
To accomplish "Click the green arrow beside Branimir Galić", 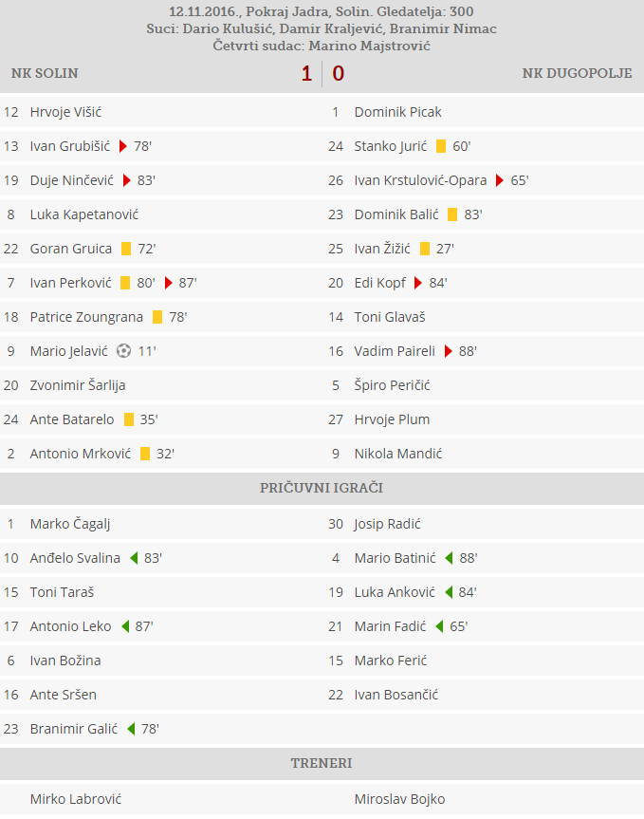I will tap(129, 729).
